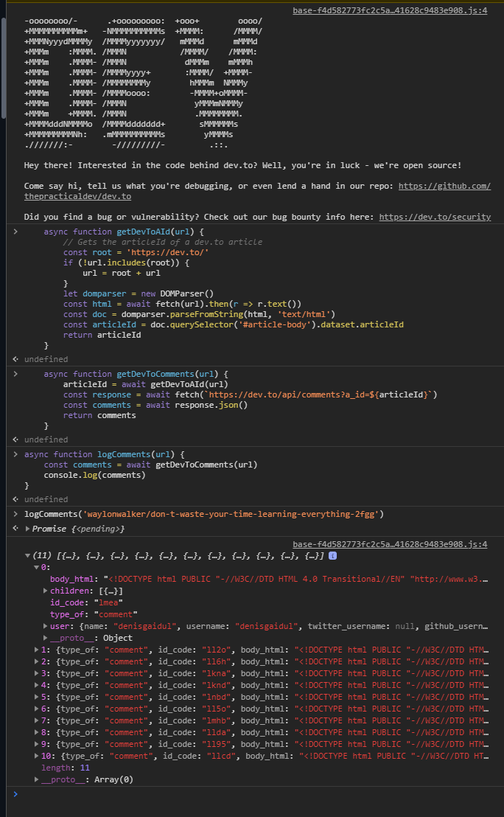This screenshot has height=817, width=504.
Task: Expand array item 3 with id_code lkna
Action: 37,673
